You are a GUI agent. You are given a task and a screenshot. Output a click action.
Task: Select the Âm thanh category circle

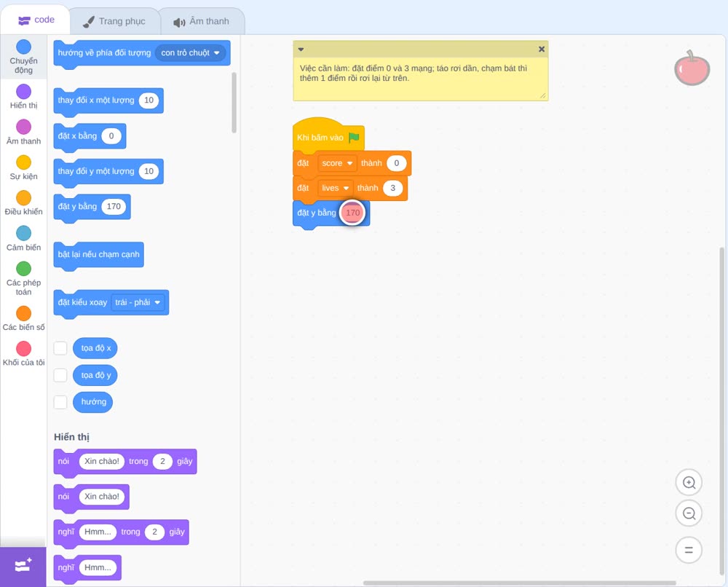tap(24, 127)
